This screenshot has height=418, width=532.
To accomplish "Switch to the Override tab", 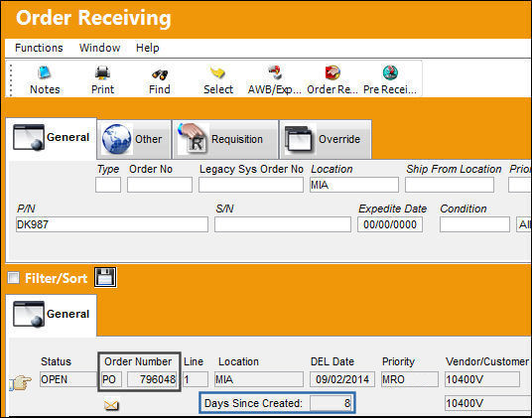I will click(326, 139).
